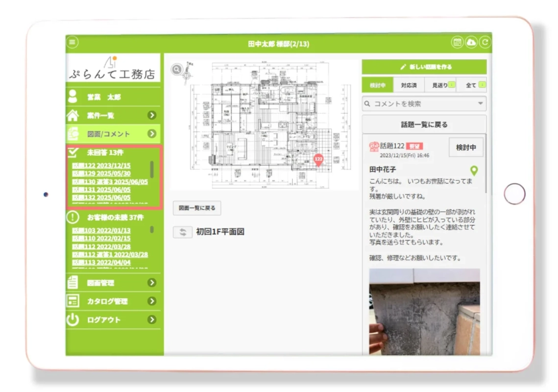
Task: Click the 田中花子 author name
Action: coord(383,170)
